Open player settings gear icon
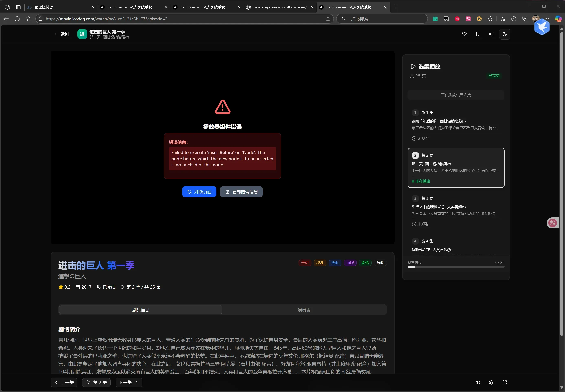 pos(491,382)
